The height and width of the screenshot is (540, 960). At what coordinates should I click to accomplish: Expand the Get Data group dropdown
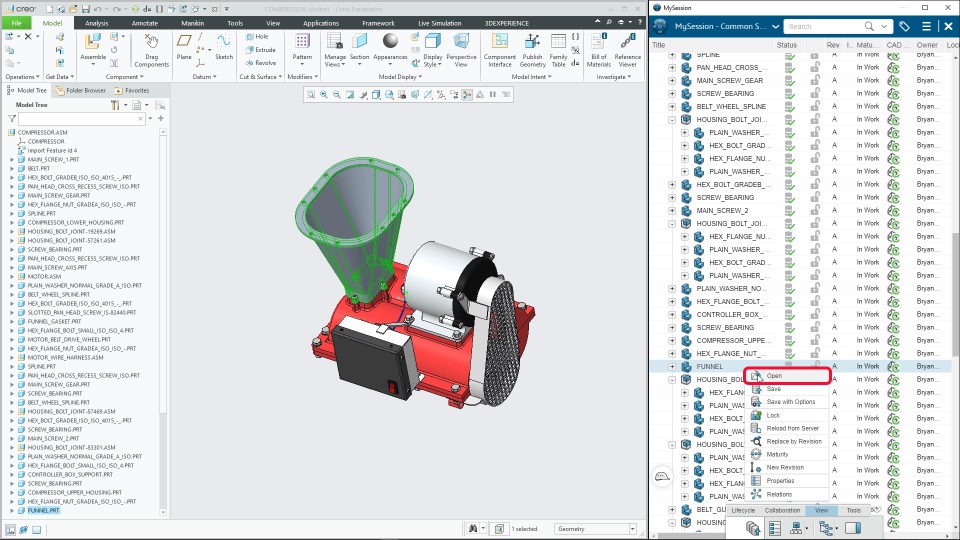[59, 77]
